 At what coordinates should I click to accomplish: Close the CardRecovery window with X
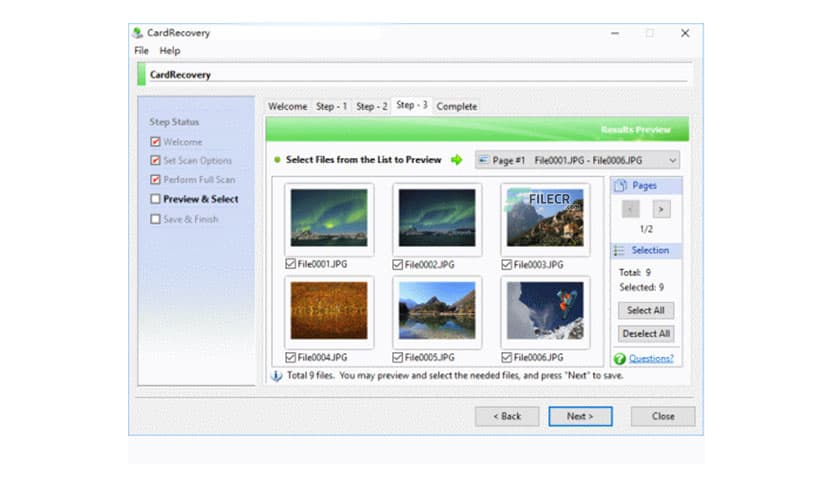click(x=685, y=33)
